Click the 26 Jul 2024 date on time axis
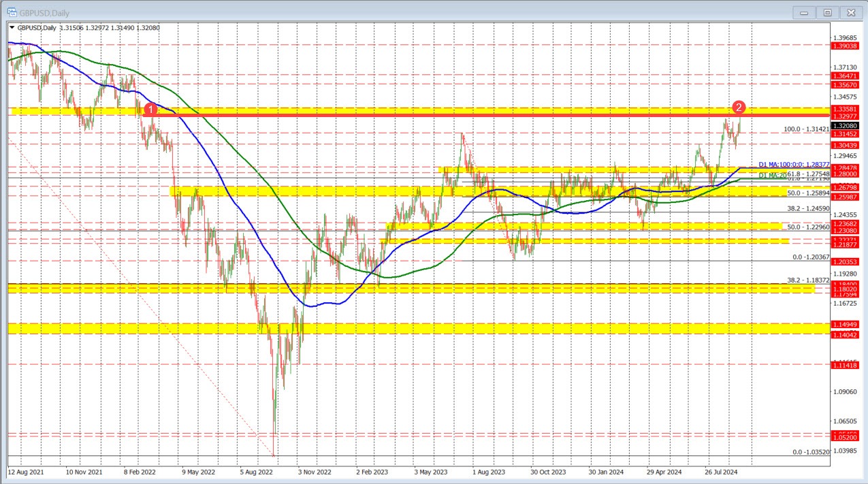868x484 pixels. tap(723, 471)
